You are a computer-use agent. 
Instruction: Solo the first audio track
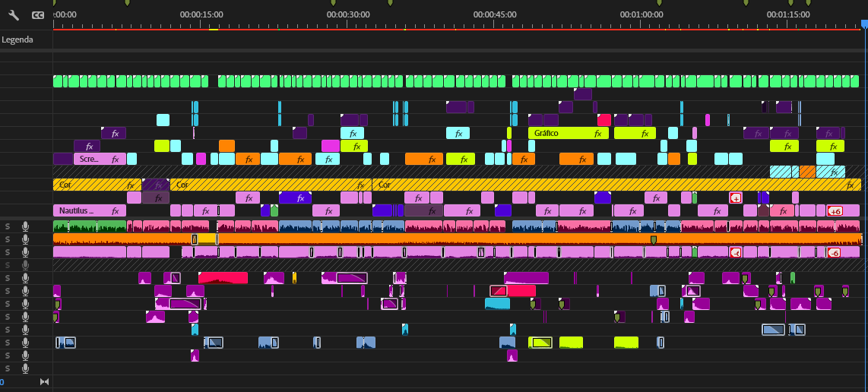tap(8, 226)
